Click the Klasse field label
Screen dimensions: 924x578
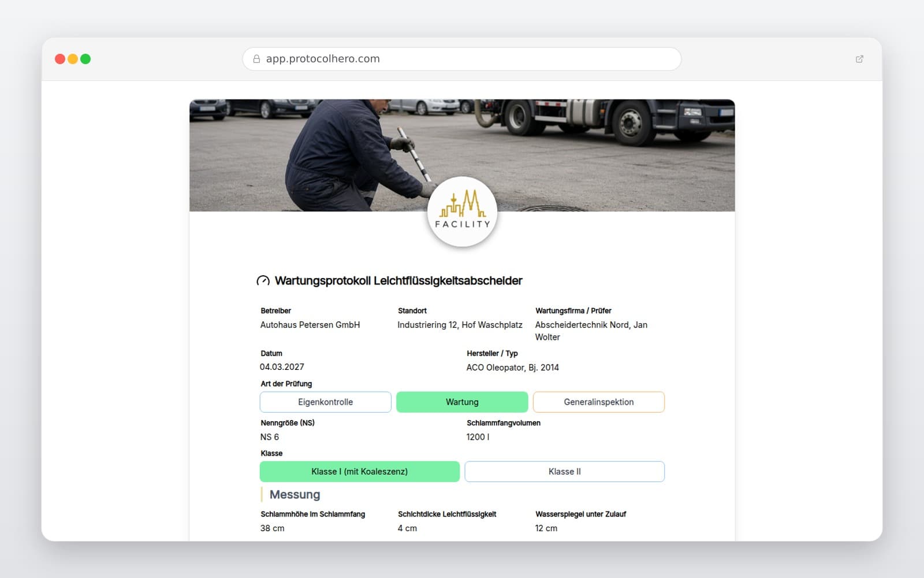point(271,453)
